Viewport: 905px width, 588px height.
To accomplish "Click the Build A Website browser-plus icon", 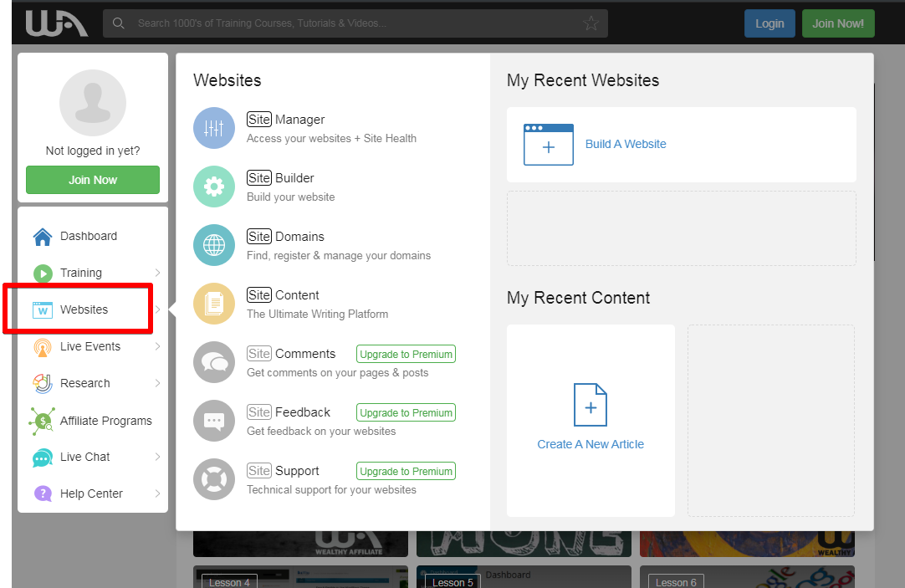I will (549, 144).
